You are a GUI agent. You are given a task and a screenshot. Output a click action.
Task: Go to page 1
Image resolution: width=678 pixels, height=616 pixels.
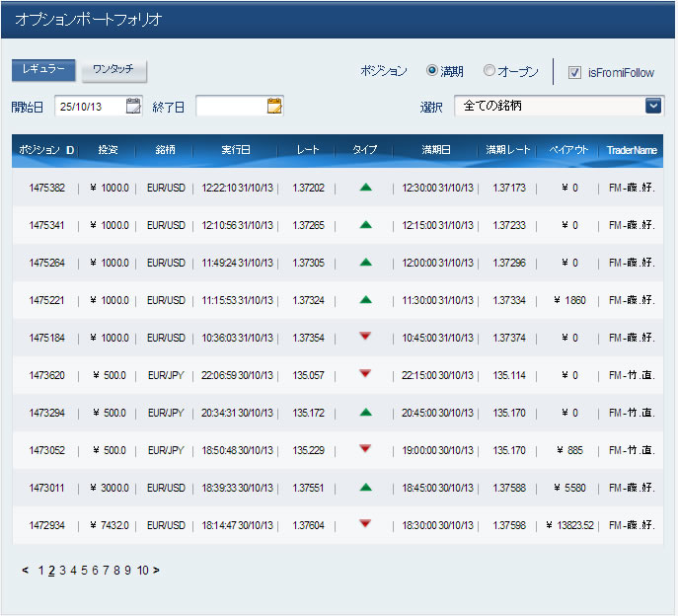pos(41,571)
